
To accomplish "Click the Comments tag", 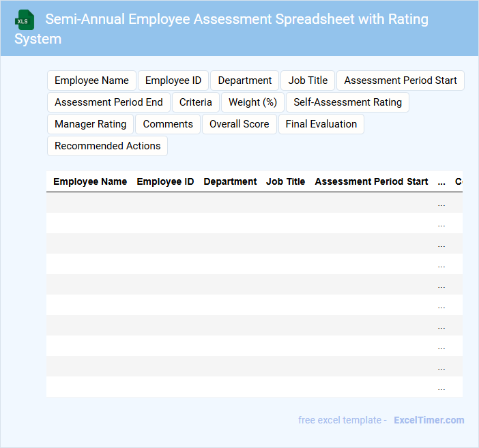I will click(x=168, y=124).
